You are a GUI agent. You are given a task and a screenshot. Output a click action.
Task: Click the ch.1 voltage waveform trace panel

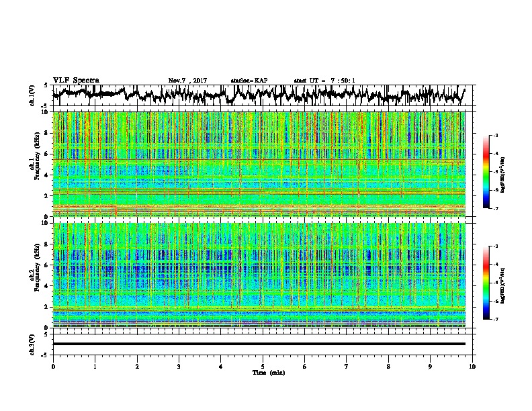[264, 95]
